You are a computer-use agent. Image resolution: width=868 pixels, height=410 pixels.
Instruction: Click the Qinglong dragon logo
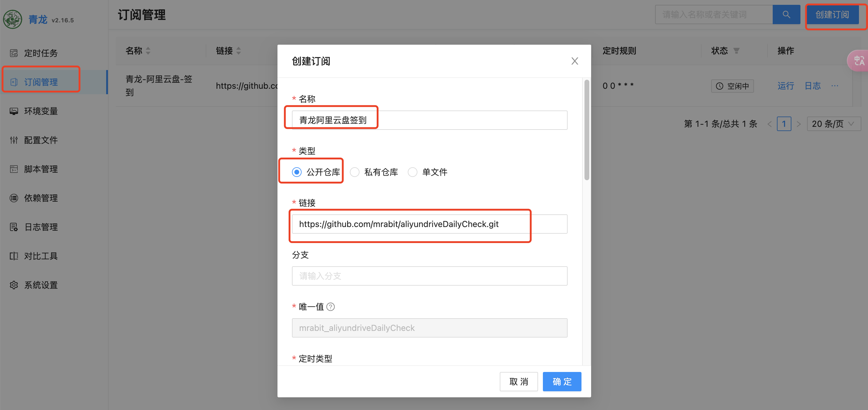click(13, 19)
